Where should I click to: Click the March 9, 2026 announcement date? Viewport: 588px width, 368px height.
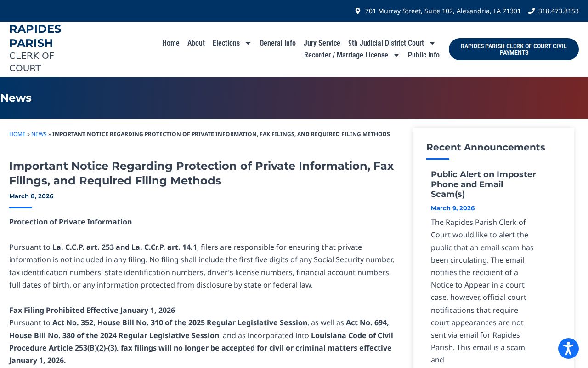(x=452, y=208)
